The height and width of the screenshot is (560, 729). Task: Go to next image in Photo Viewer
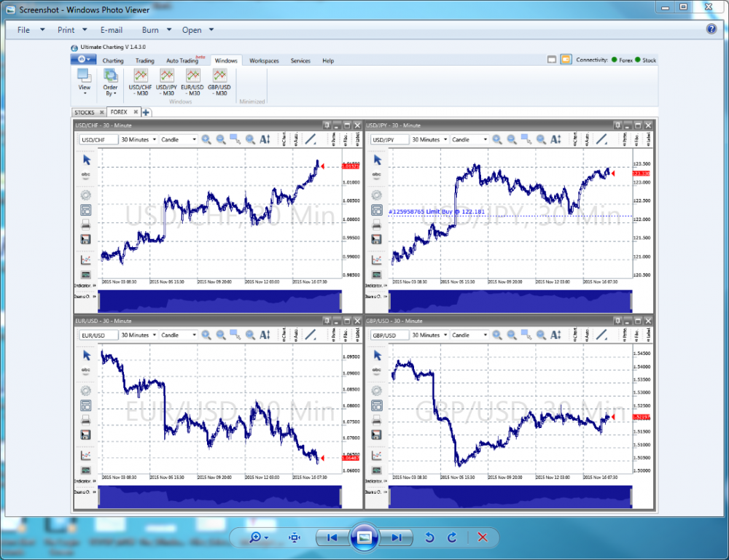(x=396, y=537)
